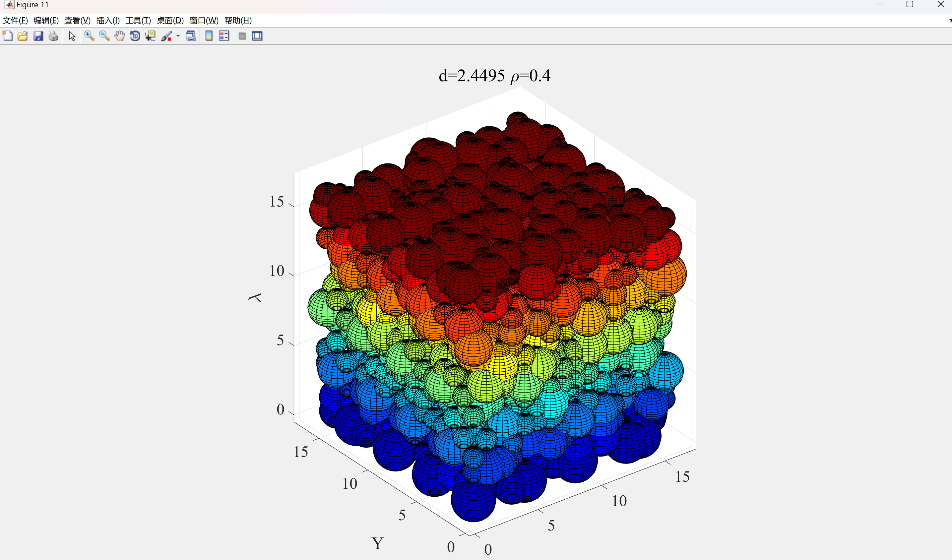Open a file via folder icon
The width and height of the screenshot is (952, 560).
click(23, 36)
